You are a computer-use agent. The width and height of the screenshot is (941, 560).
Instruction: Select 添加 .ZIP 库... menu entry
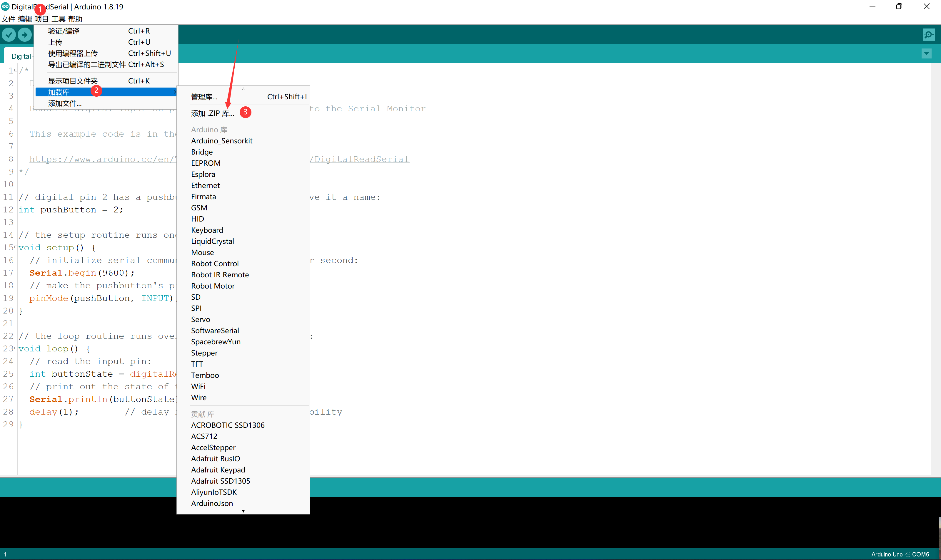point(212,113)
